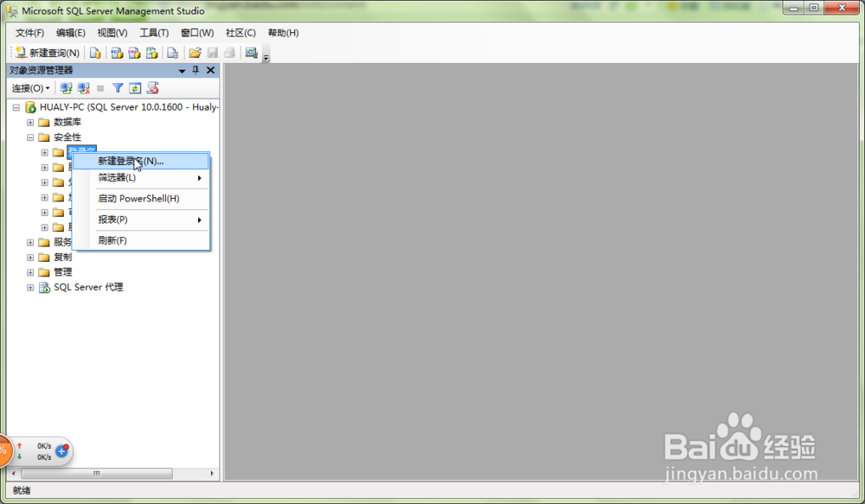Disconnect the selected server in Object Explorer
Image resolution: width=865 pixels, height=504 pixels.
[81, 87]
